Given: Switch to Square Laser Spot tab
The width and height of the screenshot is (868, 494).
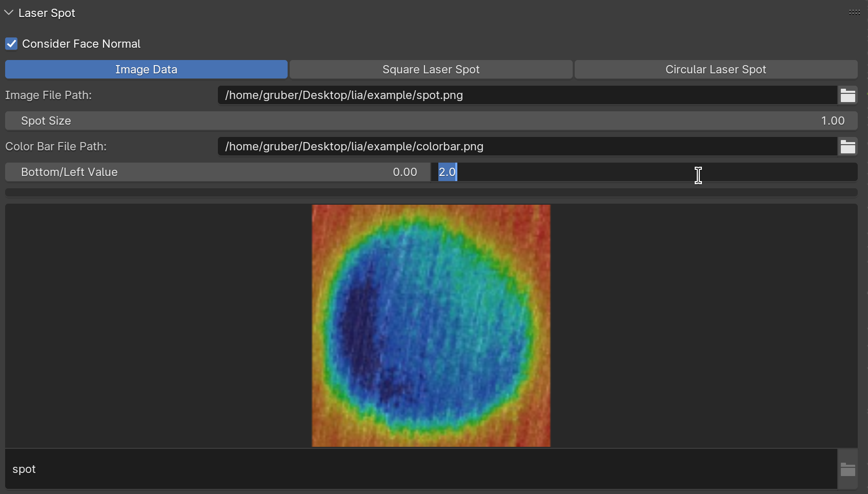Looking at the screenshot, I should click(x=431, y=69).
